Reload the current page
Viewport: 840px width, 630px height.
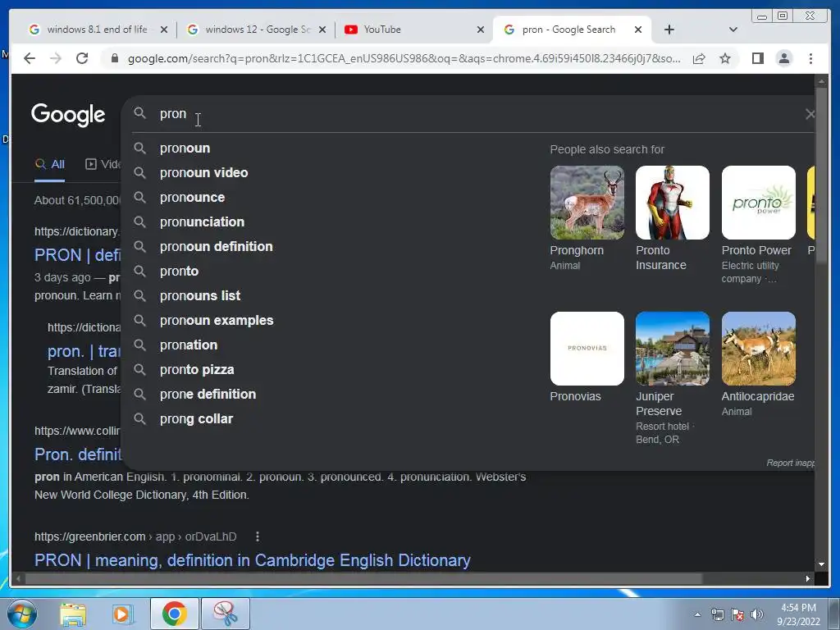[82, 58]
